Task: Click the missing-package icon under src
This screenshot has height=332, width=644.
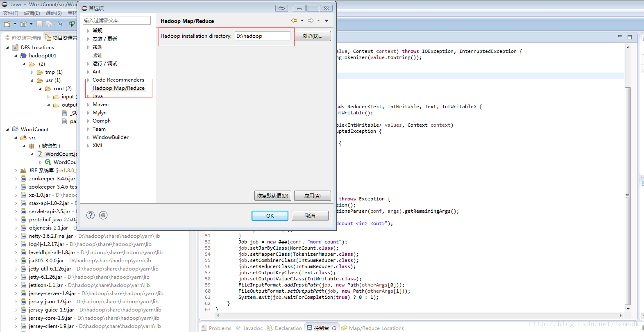Action: [x=32, y=146]
